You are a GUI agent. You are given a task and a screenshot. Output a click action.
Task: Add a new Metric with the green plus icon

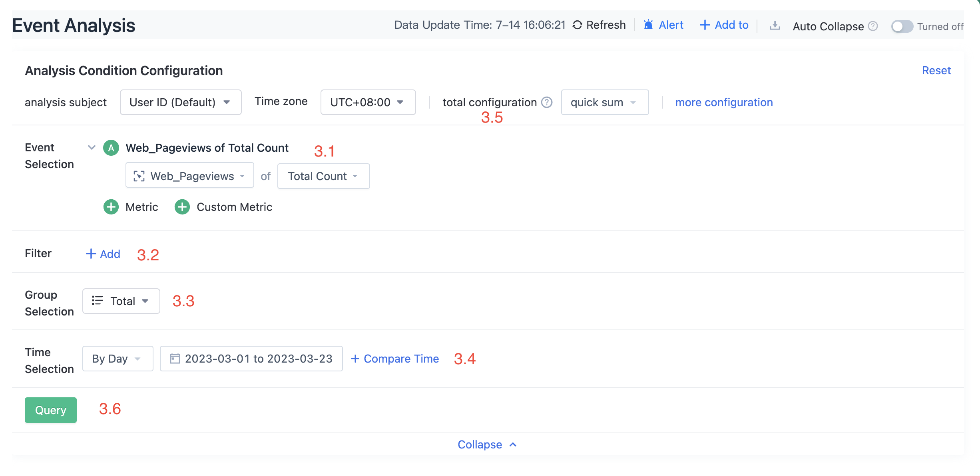tap(111, 207)
